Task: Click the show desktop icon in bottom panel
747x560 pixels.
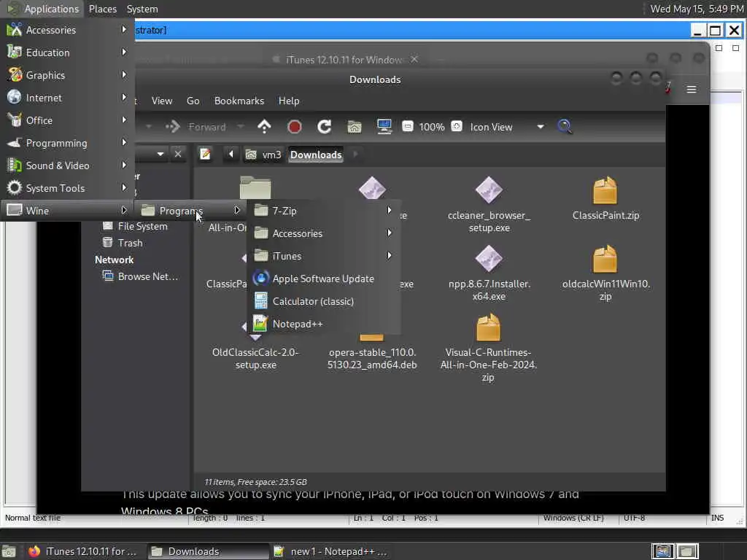Action: tap(9, 551)
